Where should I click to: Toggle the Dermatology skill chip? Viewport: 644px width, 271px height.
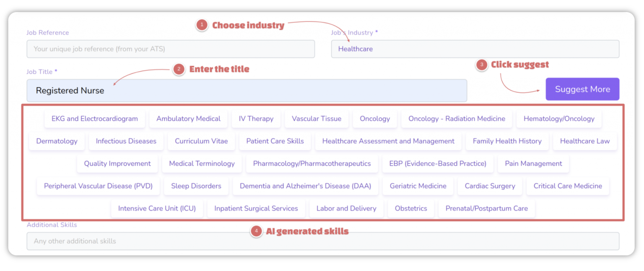pyautogui.click(x=57, y=141)
